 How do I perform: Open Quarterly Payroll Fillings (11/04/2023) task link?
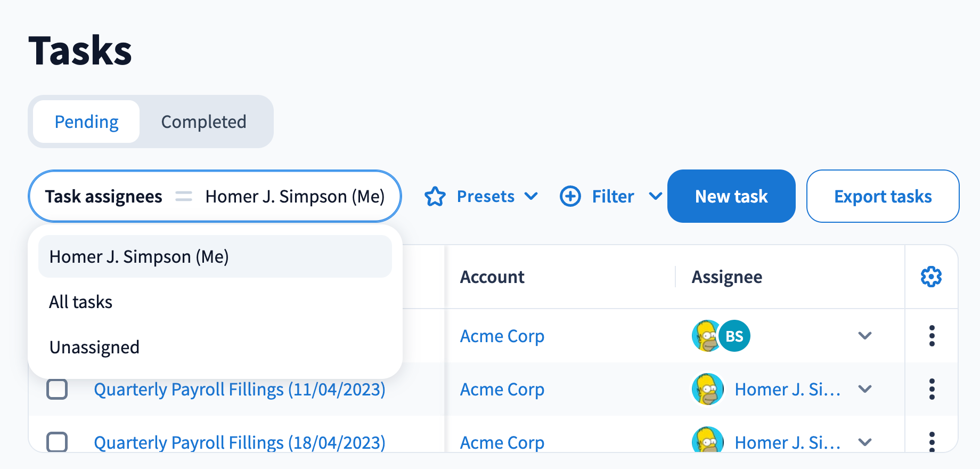(x=239, y=390)
